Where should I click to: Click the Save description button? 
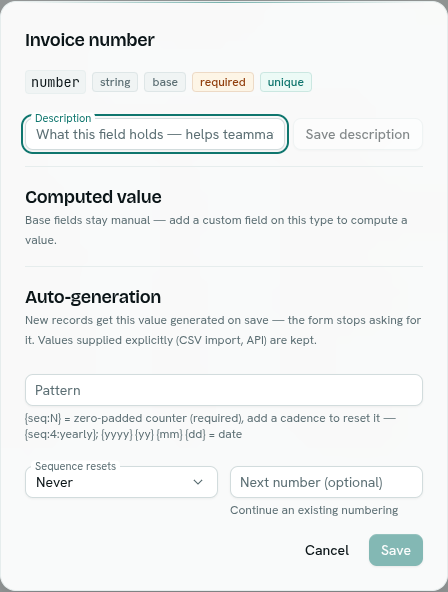tap(358, 134)
